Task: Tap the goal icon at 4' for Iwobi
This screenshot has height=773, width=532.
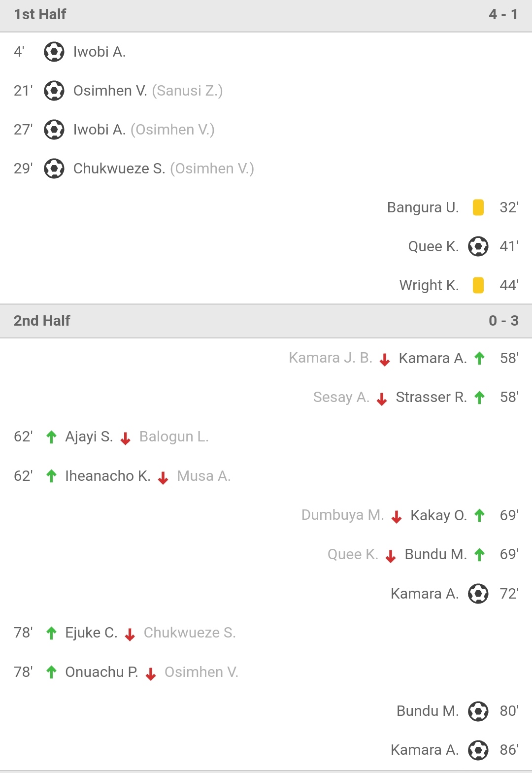Action: tap(54, 52)
